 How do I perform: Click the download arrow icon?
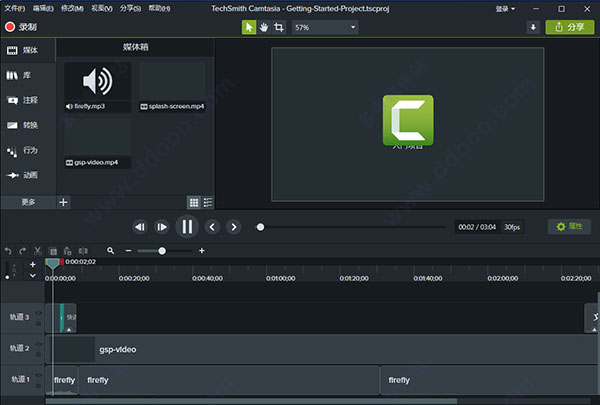click(x=533, y=27)
